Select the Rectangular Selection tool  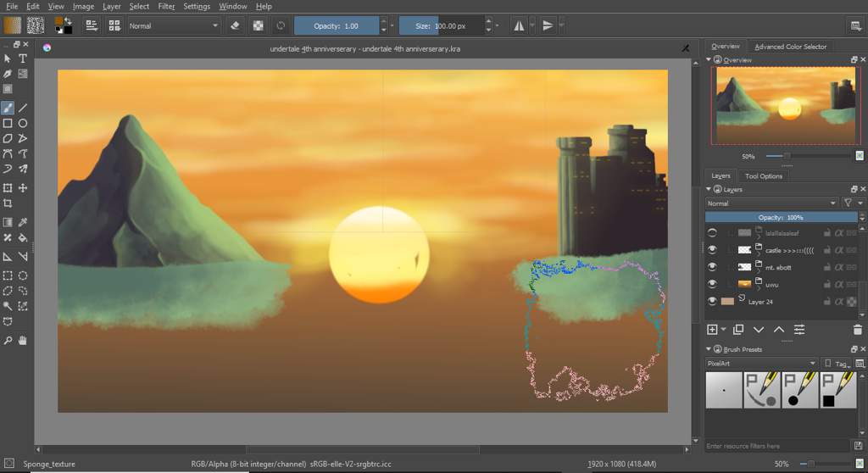7,275
